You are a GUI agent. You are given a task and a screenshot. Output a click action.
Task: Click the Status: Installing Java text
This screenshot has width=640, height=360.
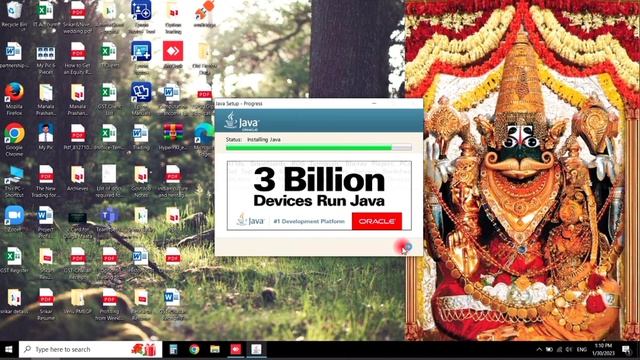coord(253,140)
